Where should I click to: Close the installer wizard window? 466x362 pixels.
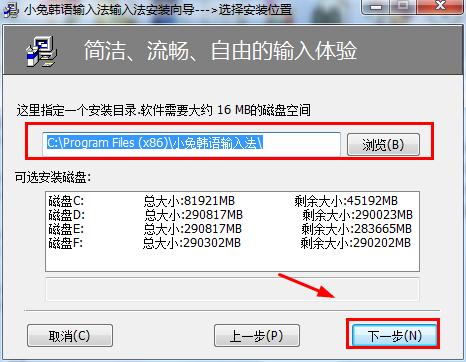coord(441,7)
